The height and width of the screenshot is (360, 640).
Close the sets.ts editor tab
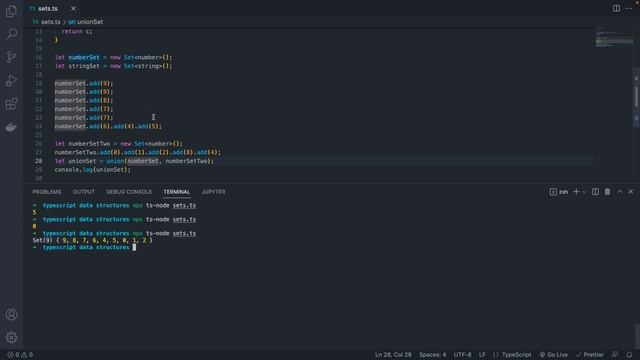(x=73, y=9)
